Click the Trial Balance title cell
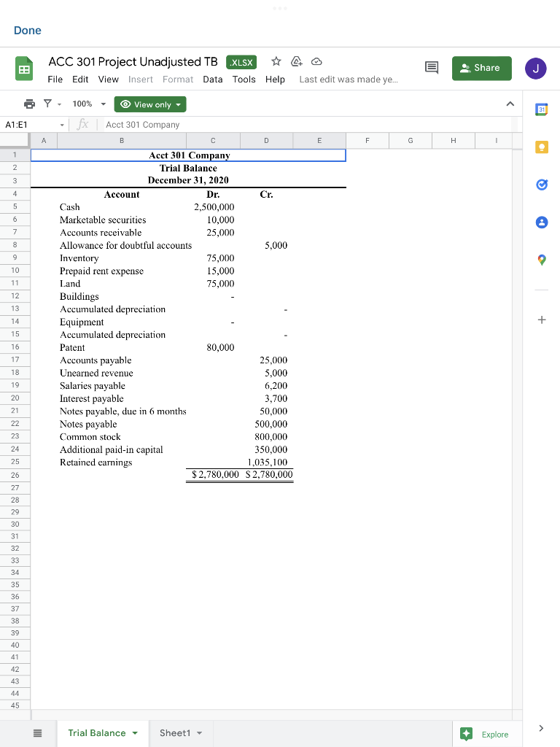This screenshot has height=747, width=560. (x=188, y=169)
